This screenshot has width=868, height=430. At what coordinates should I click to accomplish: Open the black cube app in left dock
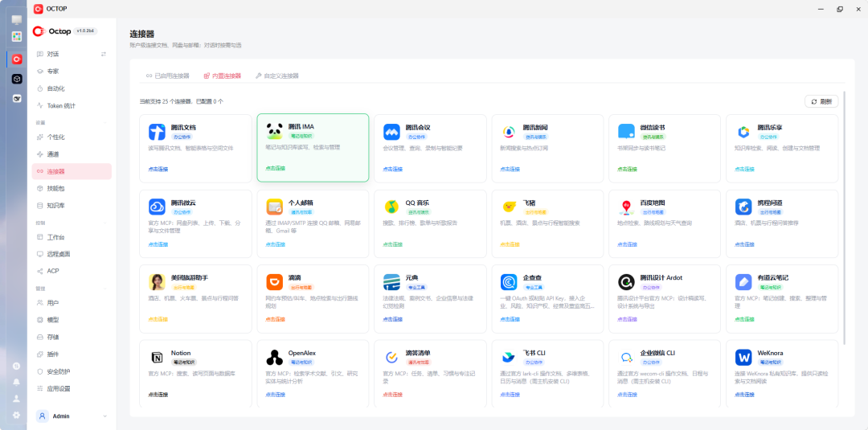(x=17, y=79)
